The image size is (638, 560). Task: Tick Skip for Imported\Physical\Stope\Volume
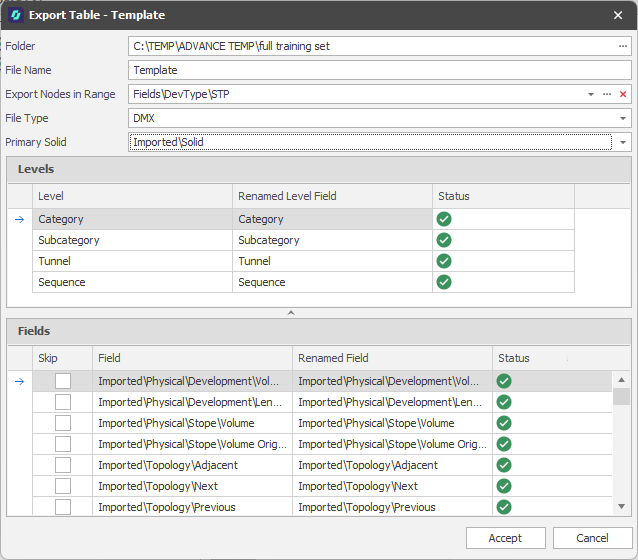[x=63, y=423]
